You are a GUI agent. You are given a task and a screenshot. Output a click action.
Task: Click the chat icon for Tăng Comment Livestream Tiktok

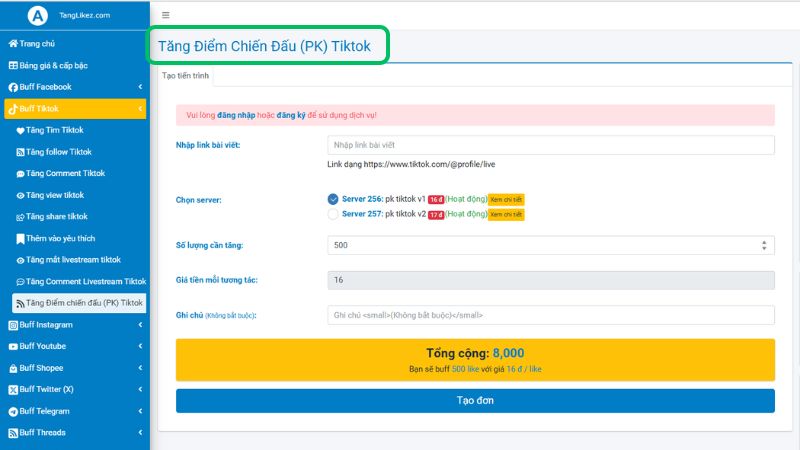[20, 282]
